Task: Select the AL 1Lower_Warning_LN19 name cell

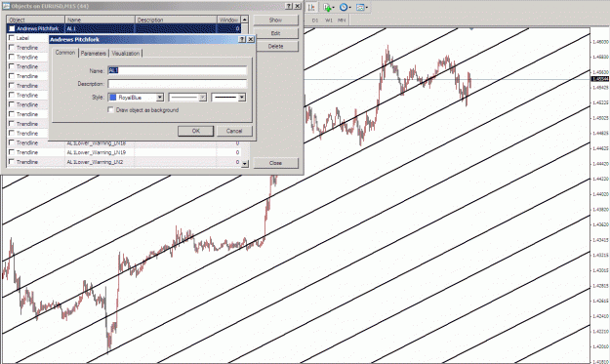Action: [100, 152]
